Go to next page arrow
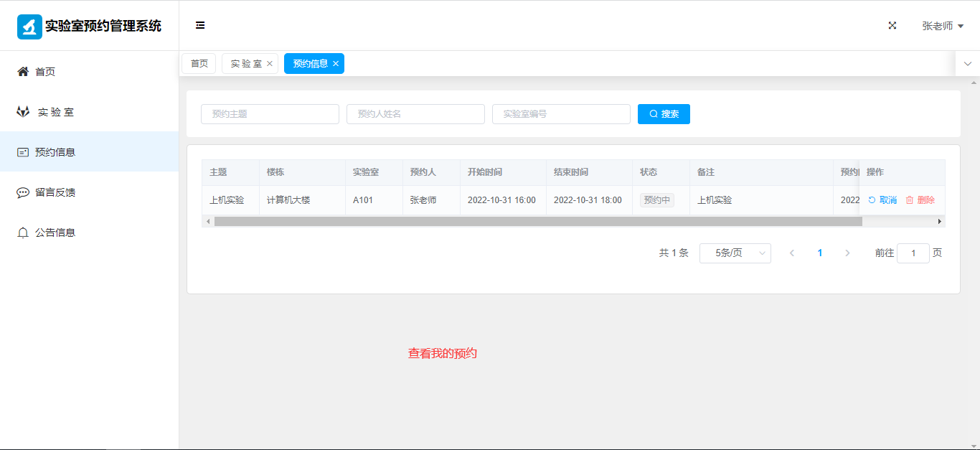The width and height of the screenshot is (980, 450). (847, 253)
